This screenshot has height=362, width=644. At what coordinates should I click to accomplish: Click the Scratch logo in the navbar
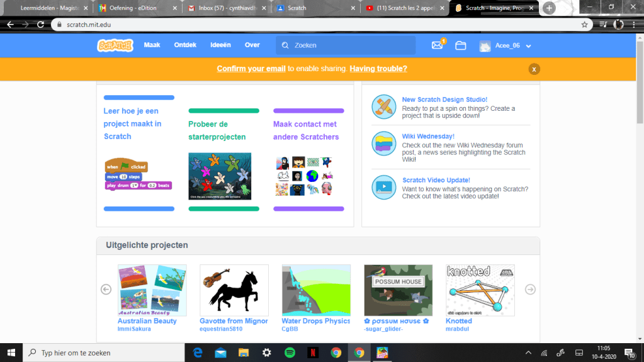click(x=115, y=45)
